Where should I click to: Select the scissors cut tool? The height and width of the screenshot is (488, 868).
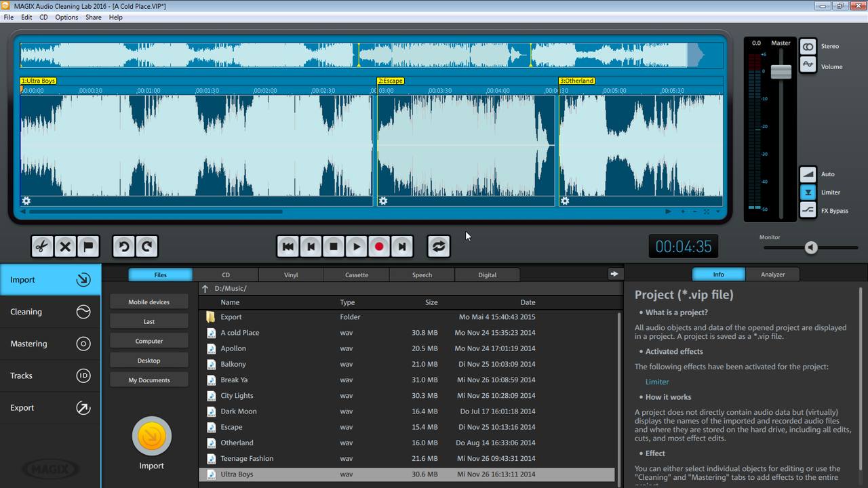point(42,247)
